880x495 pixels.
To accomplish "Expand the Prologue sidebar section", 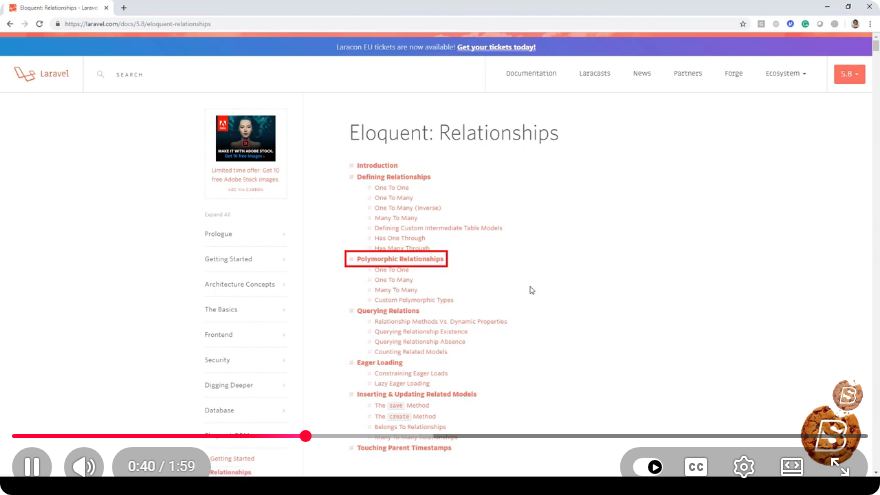I will tap(245, 234).
